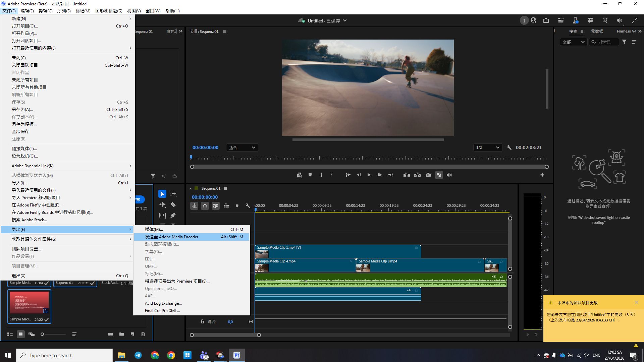Click thumbnail zoom slider in project panel

point(53,334)
